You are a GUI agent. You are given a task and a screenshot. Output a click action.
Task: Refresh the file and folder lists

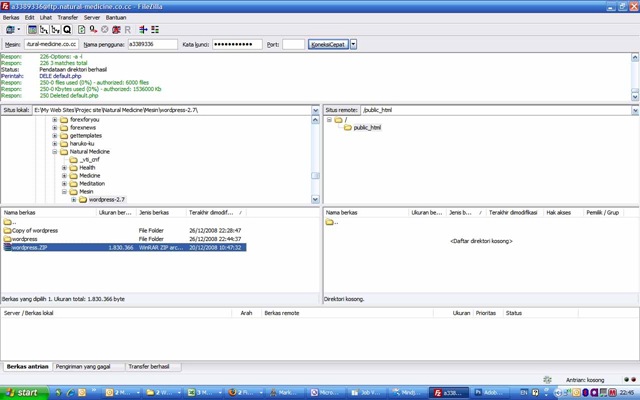(82, 29)
